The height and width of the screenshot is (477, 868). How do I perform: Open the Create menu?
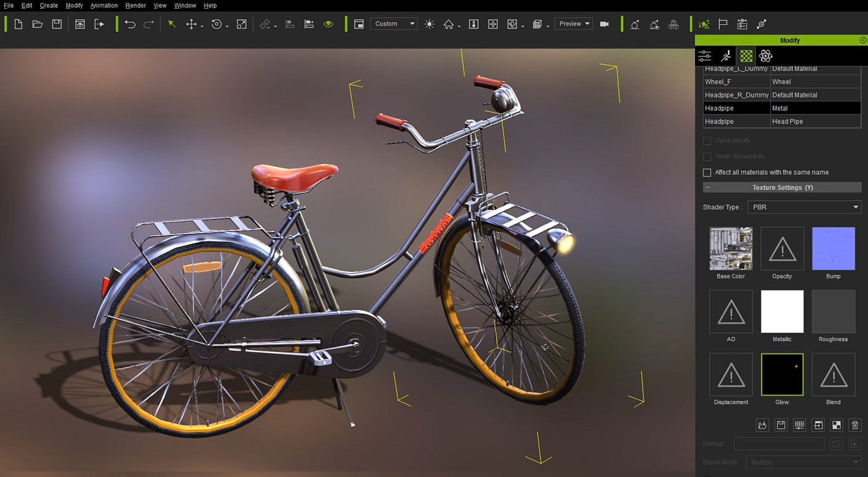tap(49, 6)
